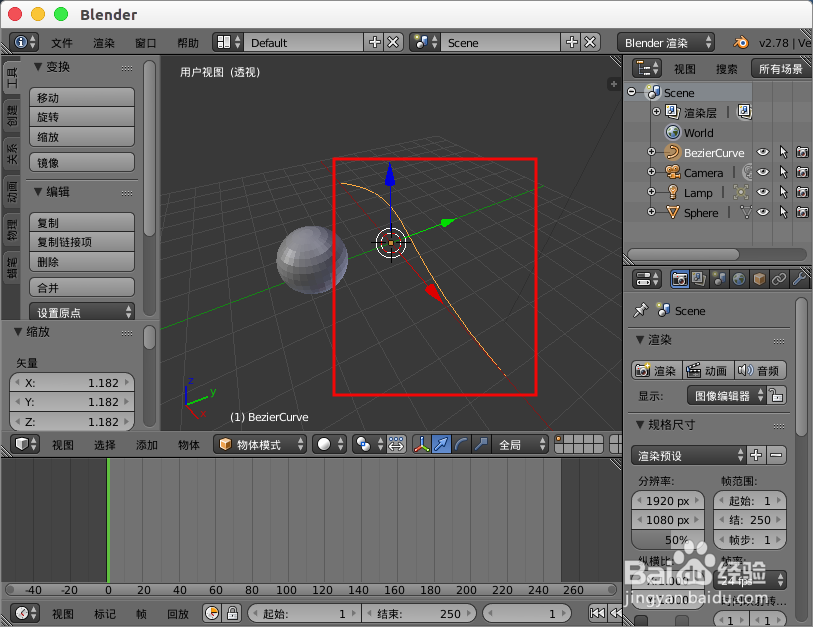Expand the BezierCurve entry in outliner
This screenshot has height=627, width=813.
pyautogui.click(x=651, y=151)
